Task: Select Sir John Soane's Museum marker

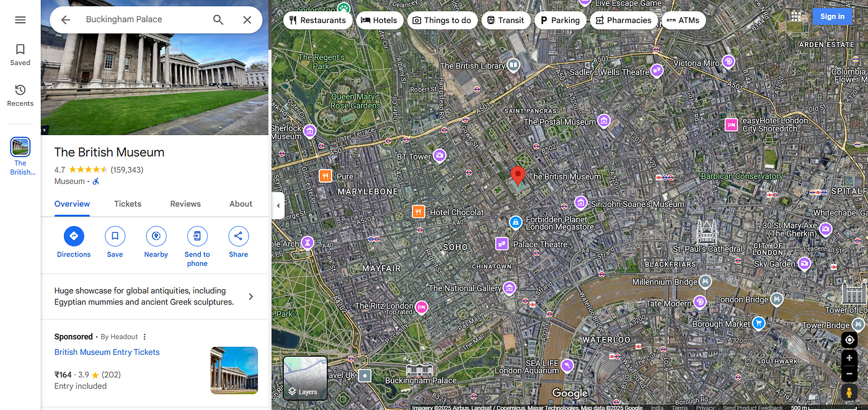Action: click(x=580, y=203)
